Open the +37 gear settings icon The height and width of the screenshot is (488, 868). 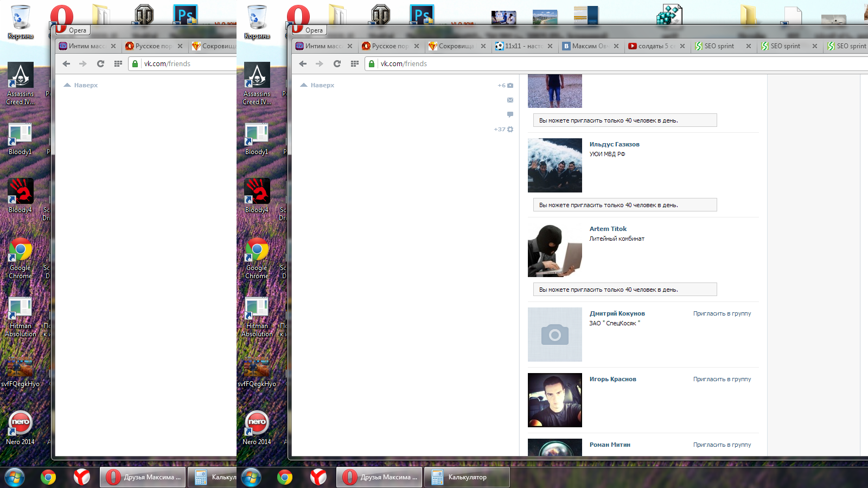click(x=504, y=130)
